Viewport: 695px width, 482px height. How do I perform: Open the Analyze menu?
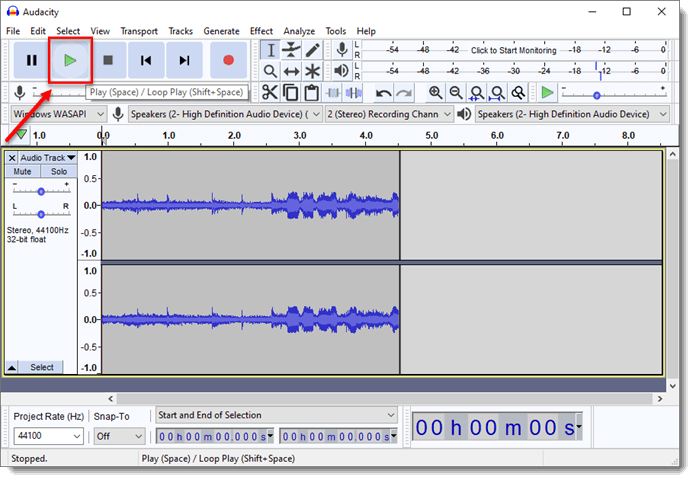[299, 31]
